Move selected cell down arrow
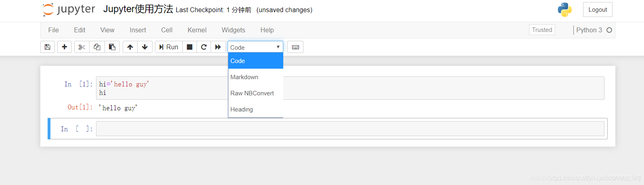Image resolution: width=644 pixels, height=185 pixels. click(x=145, y=47)
